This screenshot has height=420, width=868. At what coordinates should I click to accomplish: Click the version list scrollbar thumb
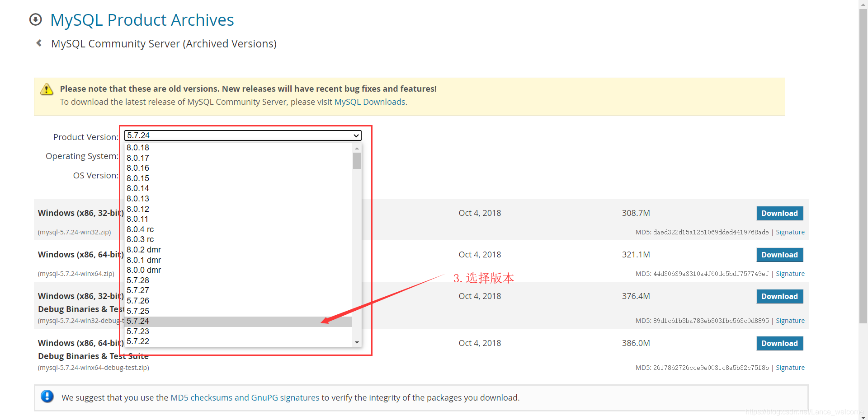pyautogui.click(x=357, y=161)
